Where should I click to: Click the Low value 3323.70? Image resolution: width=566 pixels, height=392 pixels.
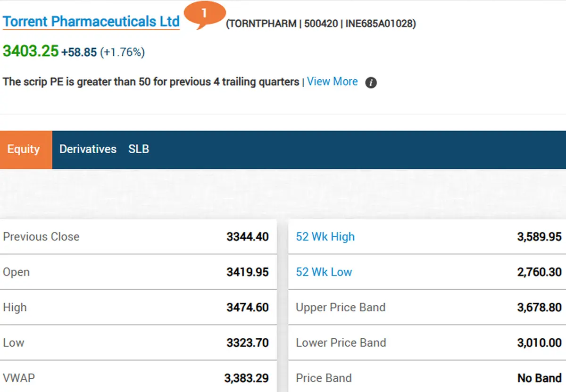click(x=248, y=343)
